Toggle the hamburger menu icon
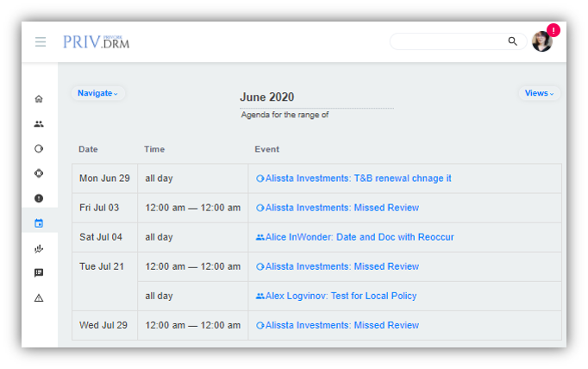Image resolution: width=588 pixels, height=369 pixels. [x=41, y=41]
